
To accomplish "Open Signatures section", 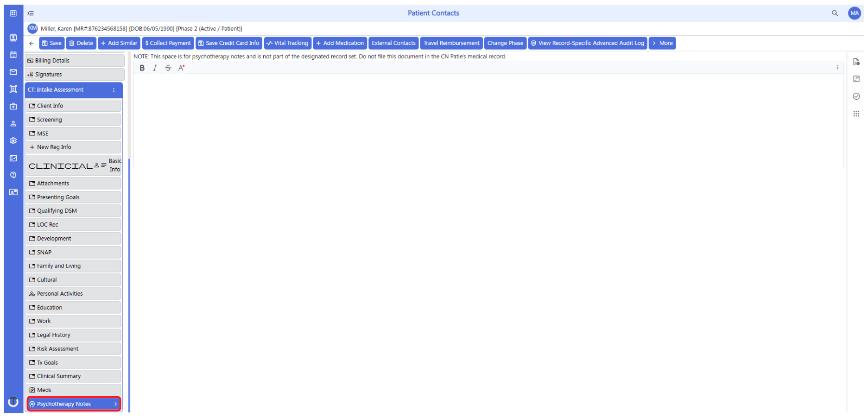I will coord(75,75).
